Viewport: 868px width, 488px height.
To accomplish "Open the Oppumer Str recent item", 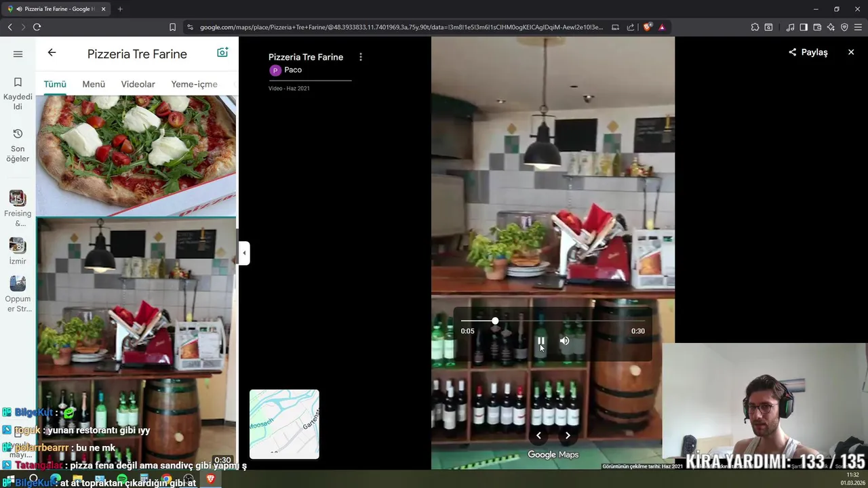I will point(18,293).
